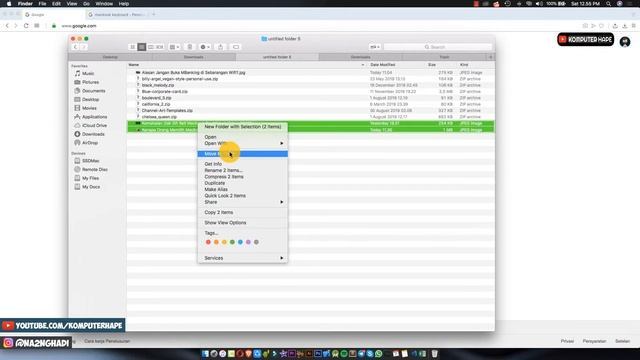Apply the purple tag color

click(x=248, y=242)
